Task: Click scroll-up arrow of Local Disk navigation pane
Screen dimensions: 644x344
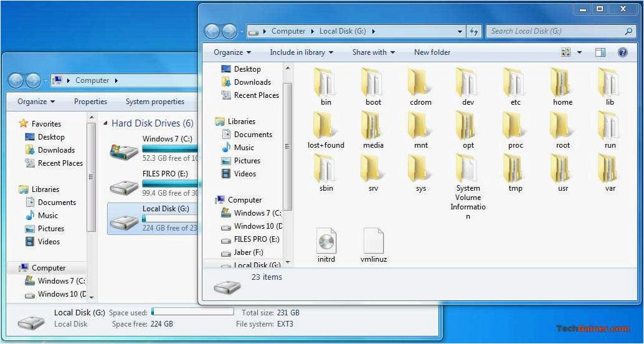Action: (288, 68)
